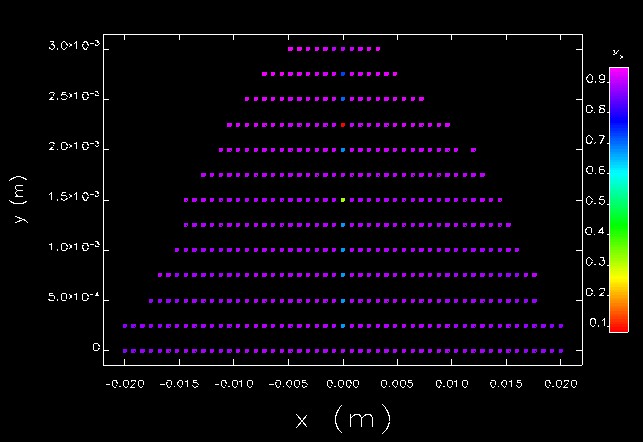Viewport: 643px width, 442px height.
Task: Click the red bottom end of the colorbar
Action: click(x=619, y=324)
